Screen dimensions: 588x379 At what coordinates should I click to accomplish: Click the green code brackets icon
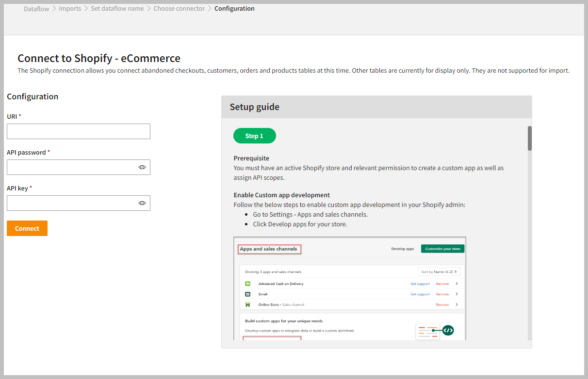[448, 331]
